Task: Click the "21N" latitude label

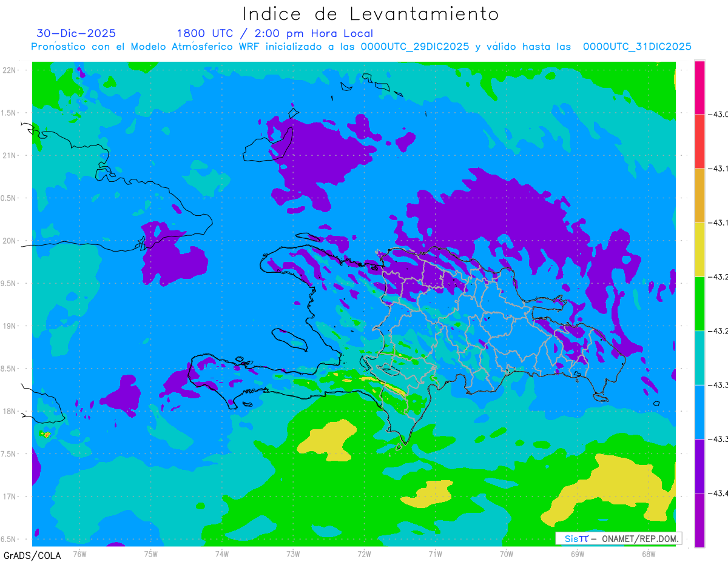Action: point(10,155)
